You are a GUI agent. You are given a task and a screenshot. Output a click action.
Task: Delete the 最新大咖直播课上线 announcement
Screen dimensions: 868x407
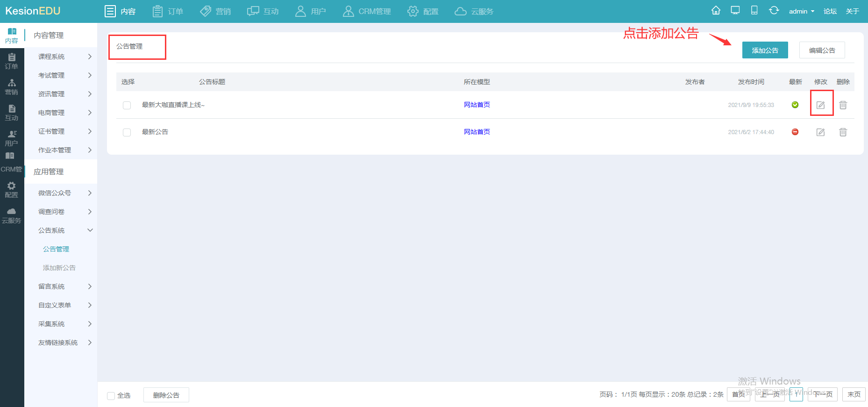[843, 105]
